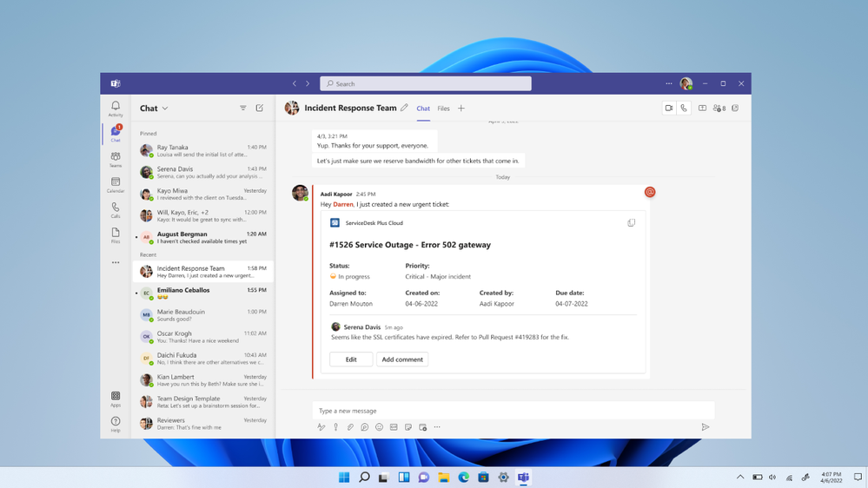View and add participants (8)
Image resolution: width=868 pixels, height=488 pixels.
[719, 108]
